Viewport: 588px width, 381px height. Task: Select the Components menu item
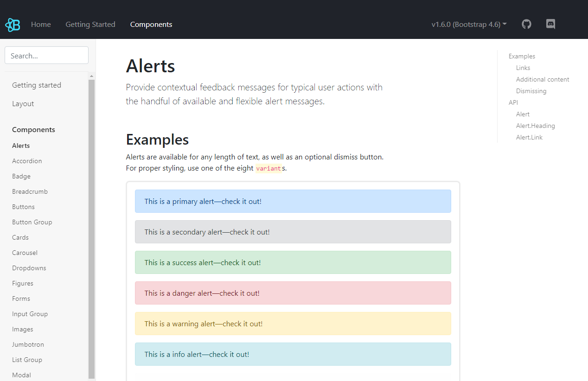(x=151, y=24)
